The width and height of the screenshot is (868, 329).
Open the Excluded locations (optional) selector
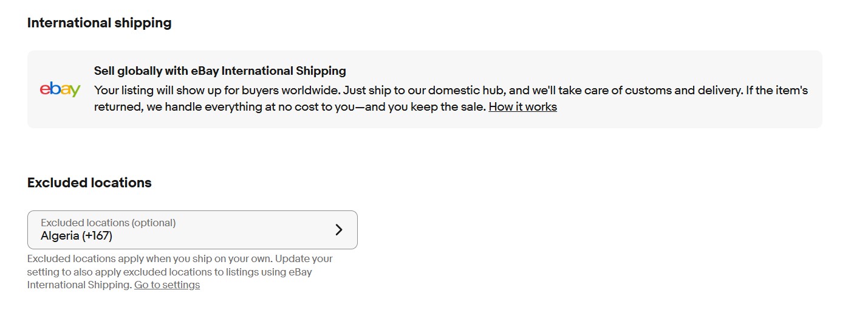[x=192, y=229]
